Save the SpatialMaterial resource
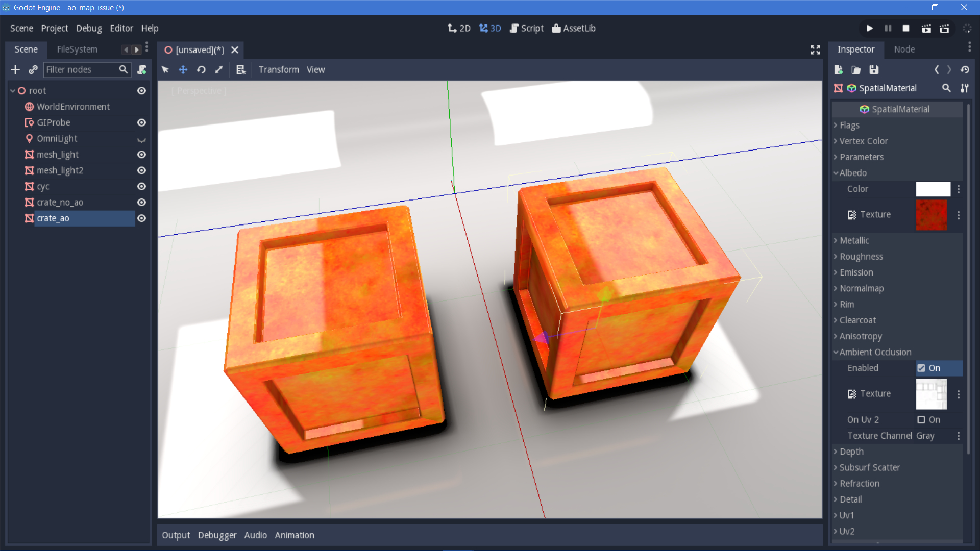The height and width of the screenshot is (551, 980). [x=874, y=70]
